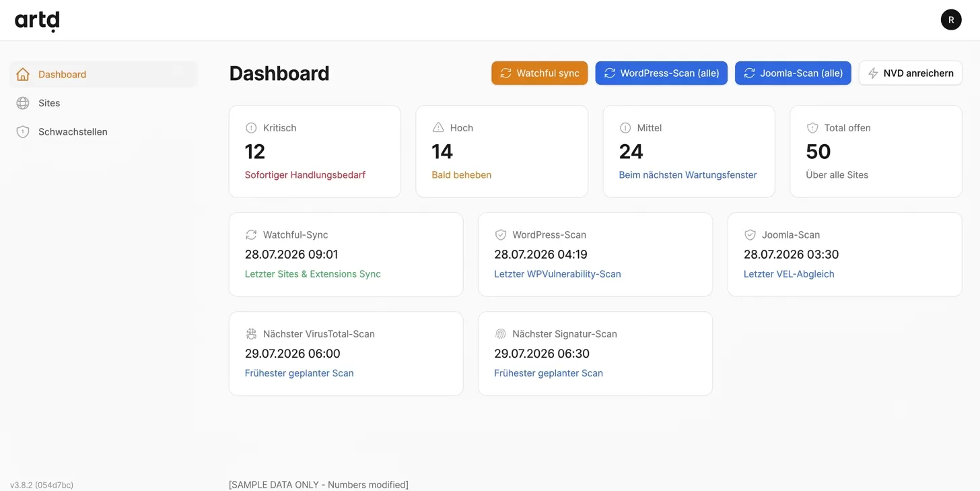Click Joomla-Scan date 28.07.2026 03:30
Screen dimensions: 980x491
791,255
